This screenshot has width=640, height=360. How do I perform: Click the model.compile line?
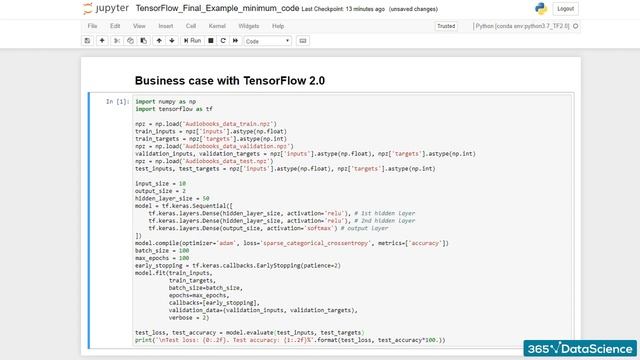pyautogui.click(x=292, y=243)
